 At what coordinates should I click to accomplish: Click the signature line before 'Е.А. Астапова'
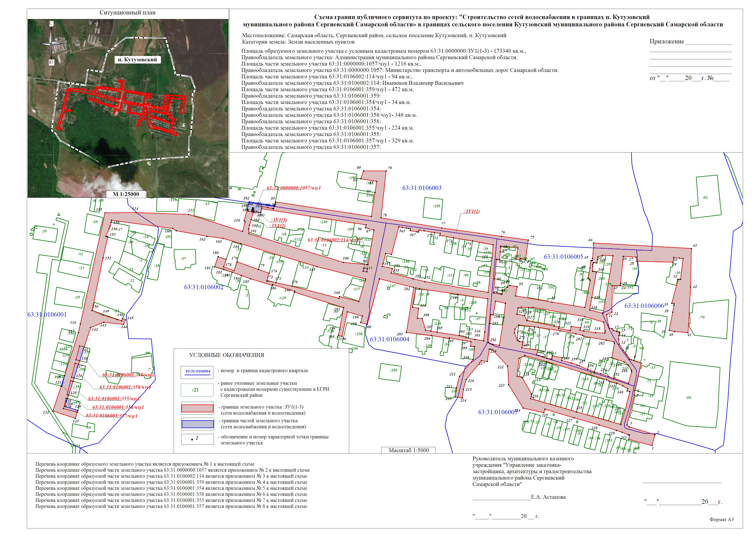501,500
